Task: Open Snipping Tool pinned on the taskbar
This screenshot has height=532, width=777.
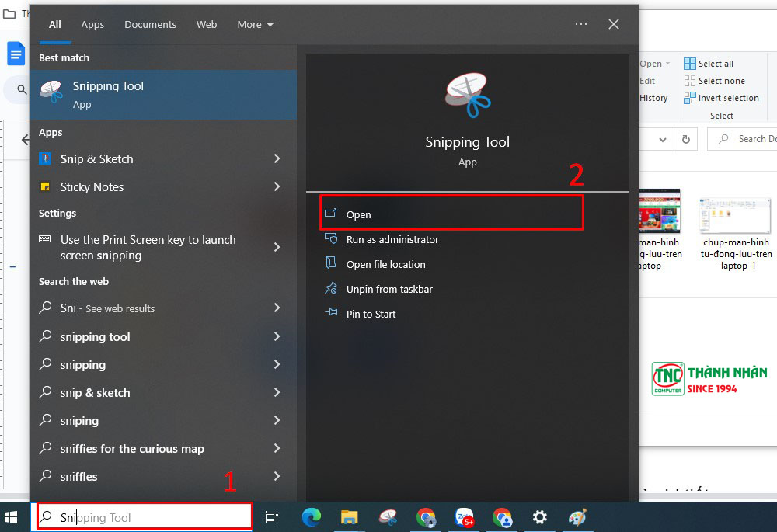Action: point(388,517)
